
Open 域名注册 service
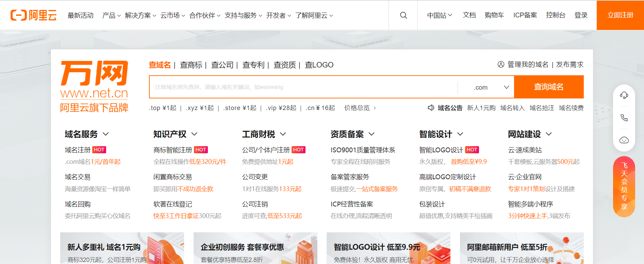click(78, 150)
